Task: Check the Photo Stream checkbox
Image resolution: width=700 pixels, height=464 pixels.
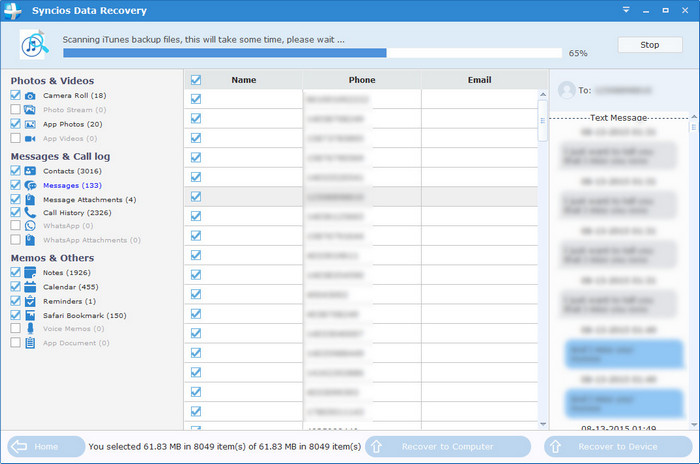Action: (x=15, y=109)
